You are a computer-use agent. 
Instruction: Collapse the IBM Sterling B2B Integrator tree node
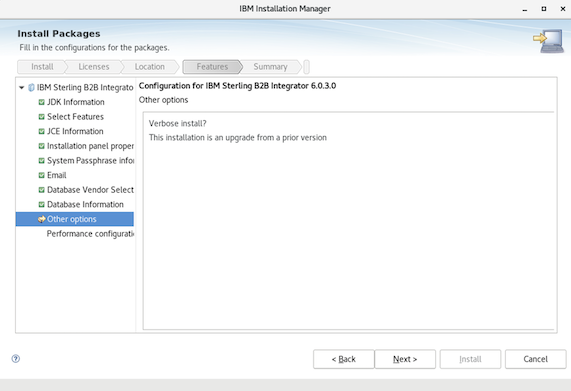coord(21,88)
